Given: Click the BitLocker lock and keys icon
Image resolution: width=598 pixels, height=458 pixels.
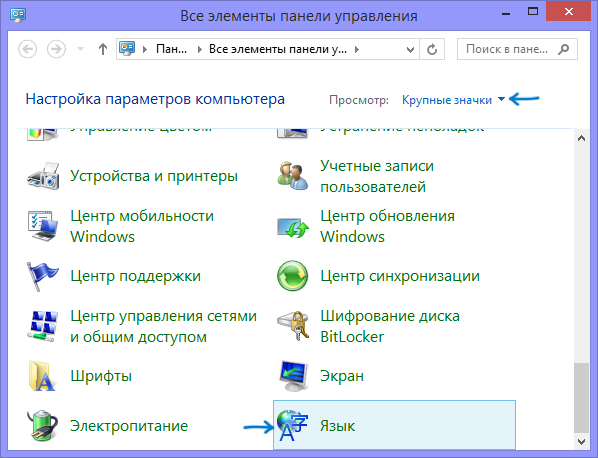Looking at the screenshot, I should tap(293, 326).
